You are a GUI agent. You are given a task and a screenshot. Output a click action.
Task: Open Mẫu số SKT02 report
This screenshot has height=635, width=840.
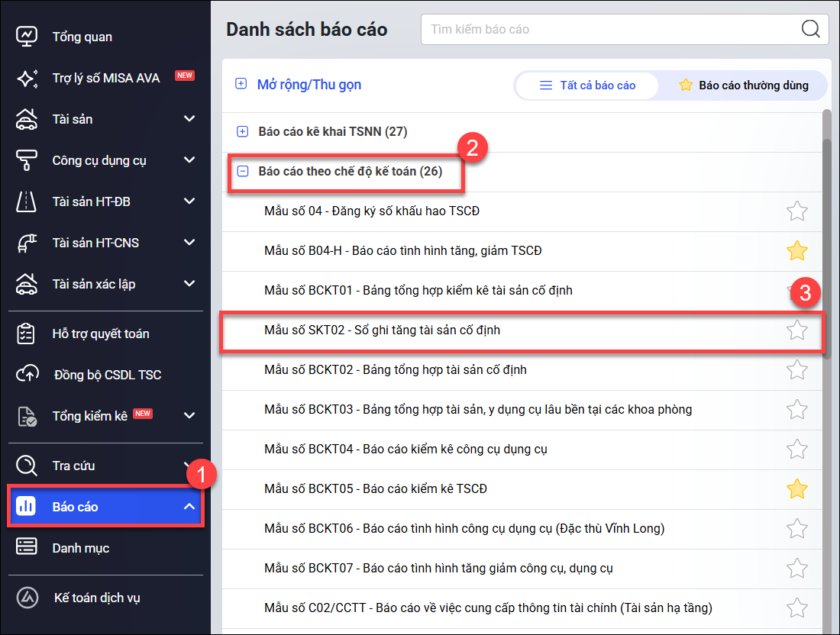(x=382, y=330)
